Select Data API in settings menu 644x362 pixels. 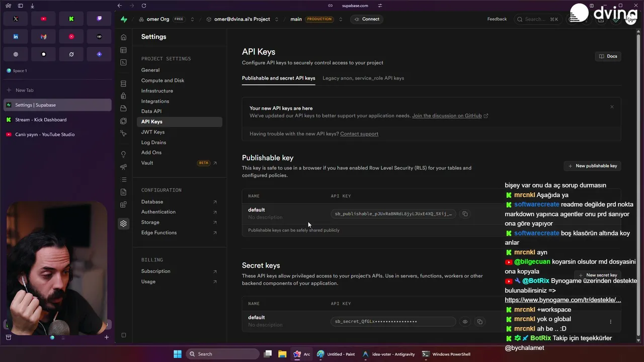[x=151, y=111]
